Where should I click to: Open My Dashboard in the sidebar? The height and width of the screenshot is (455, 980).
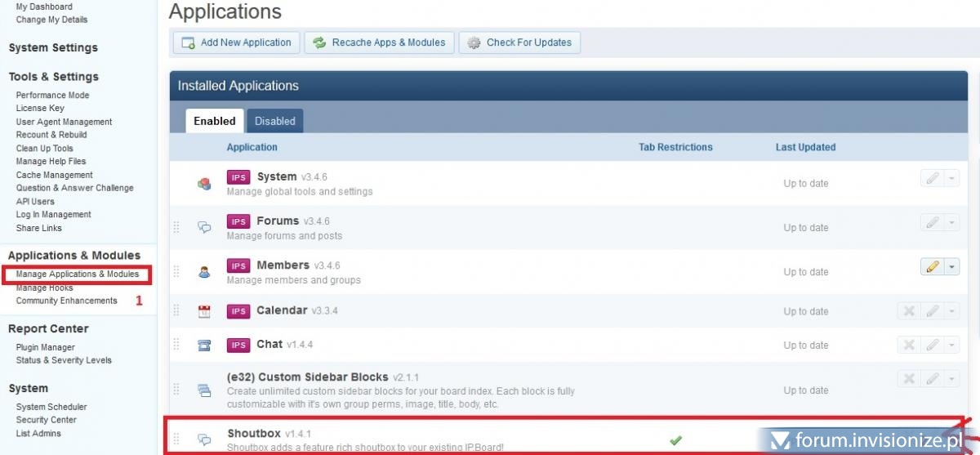44,7
